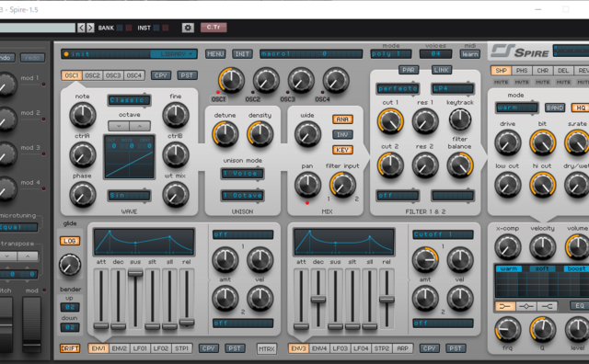Toggle the filter LINK button
Screen dimensions: 589x364
tap(442, 70)
